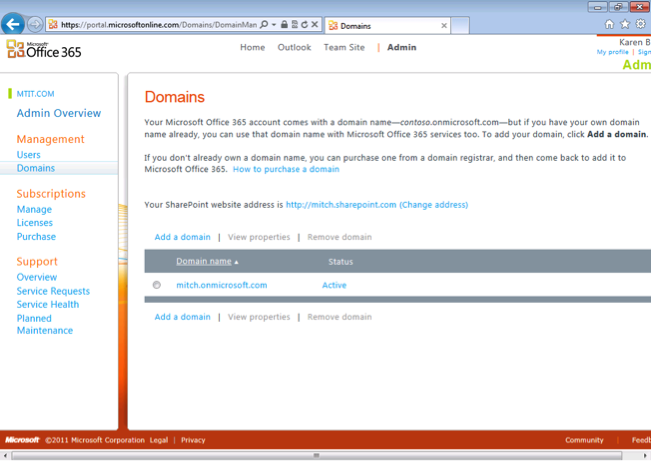Image resolution: width=652 pixels, height=461 pixels.
Task: Select Domains in the sidebar
Action: 36,168
